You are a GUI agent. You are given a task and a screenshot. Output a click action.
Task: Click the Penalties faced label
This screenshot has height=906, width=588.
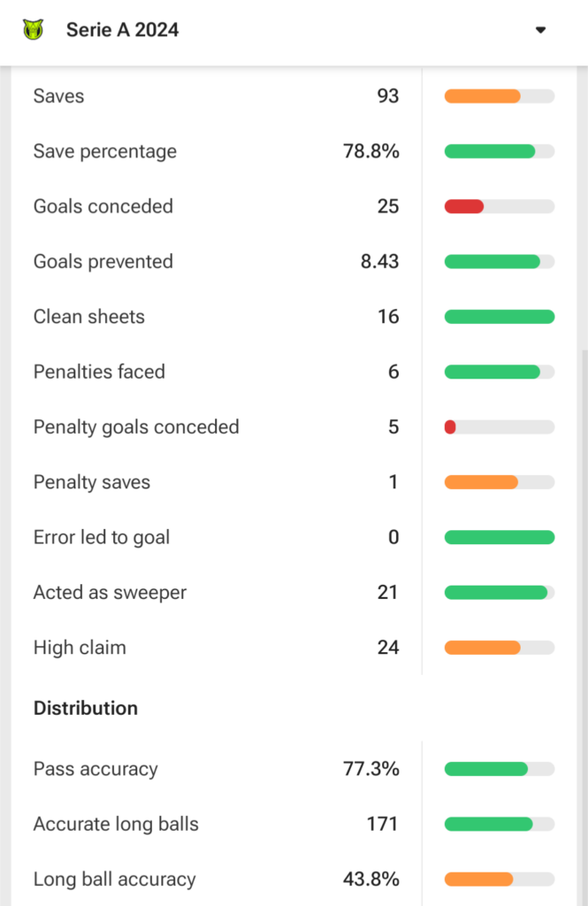point(99,372)
